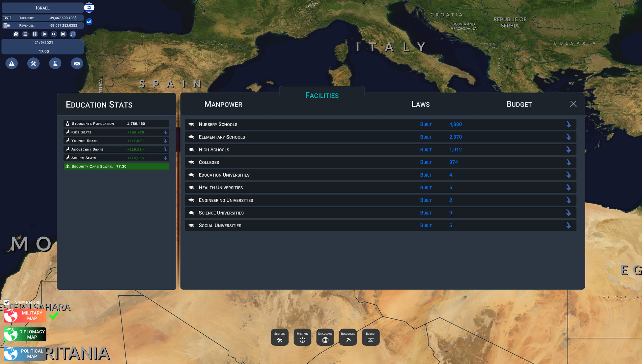Switch to the Military Map view
Image resolution: width=642 pixels, height=364 pixels.
coord(25,316)
